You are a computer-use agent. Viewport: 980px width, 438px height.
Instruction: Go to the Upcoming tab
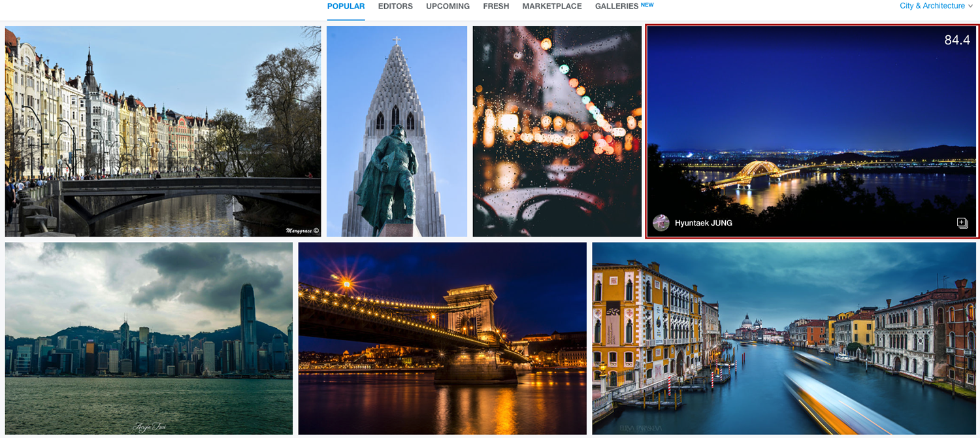click(448, 7)
